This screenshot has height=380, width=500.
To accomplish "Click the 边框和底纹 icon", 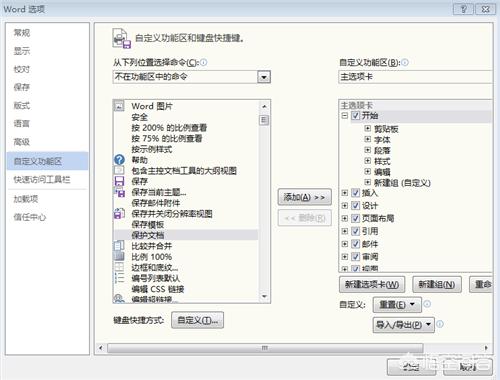I will (x=119, y=267).
